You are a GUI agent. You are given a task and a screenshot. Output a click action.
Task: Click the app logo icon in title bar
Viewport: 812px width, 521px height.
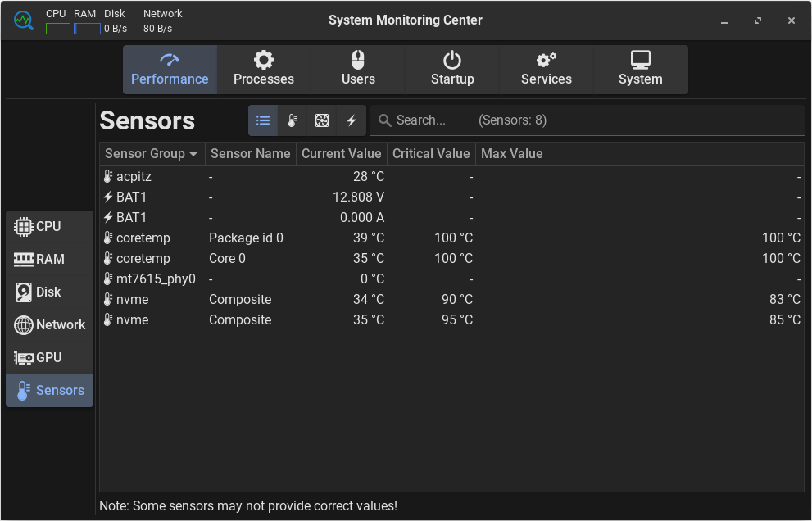tap(23, 20)
